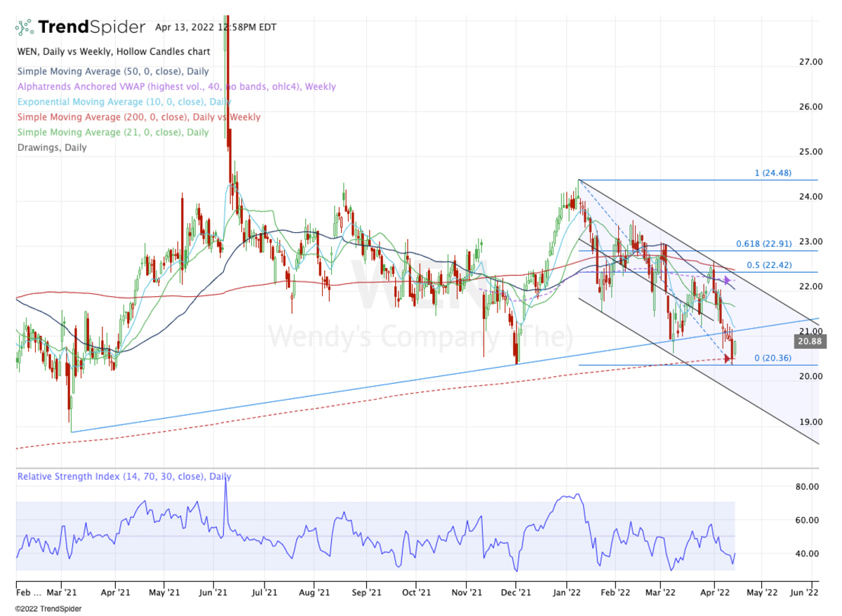
Task: Select the Relative Strength Index indicator label
Action: pyautogui.click(x=124, y=477)
